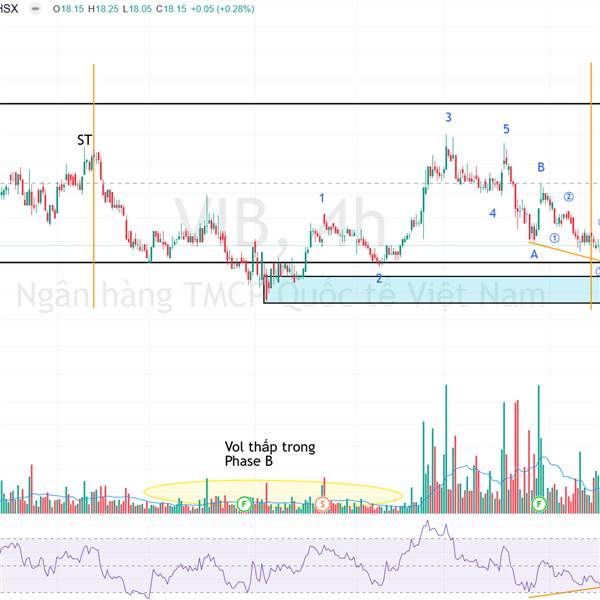Image resolution: width=600 pixels, height=600 pixels.
Task: Select the ST text label
Action: coord(85,140)
